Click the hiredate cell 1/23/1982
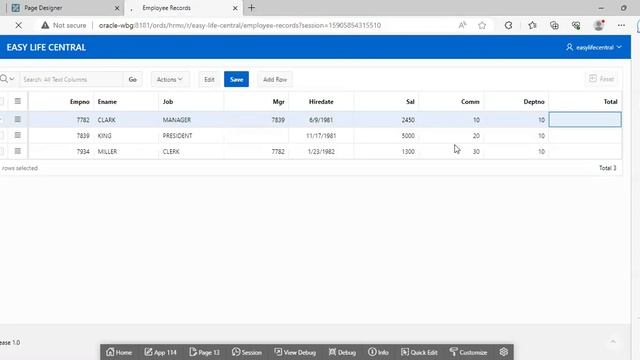Screen dimensions: 640x360 pyautogui.click(x=321, y=151)
